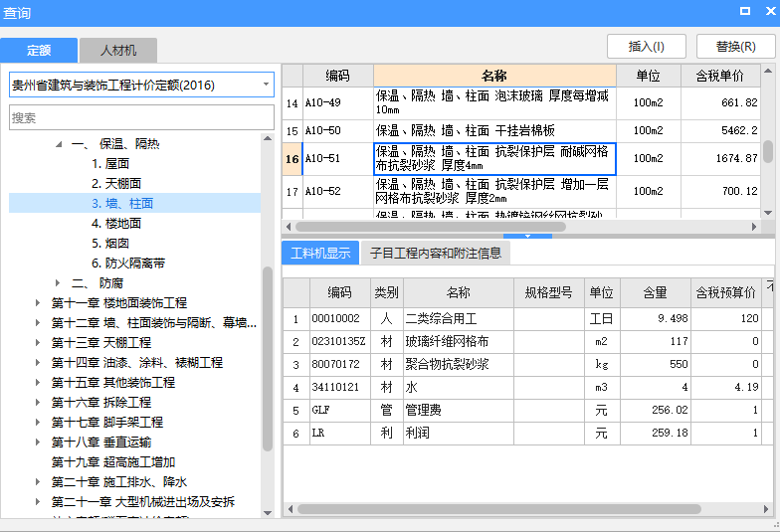Image resolution: width=780 pixels, height=532 pixels.
Task: Maximize the 查询 window
Action: 745,11
